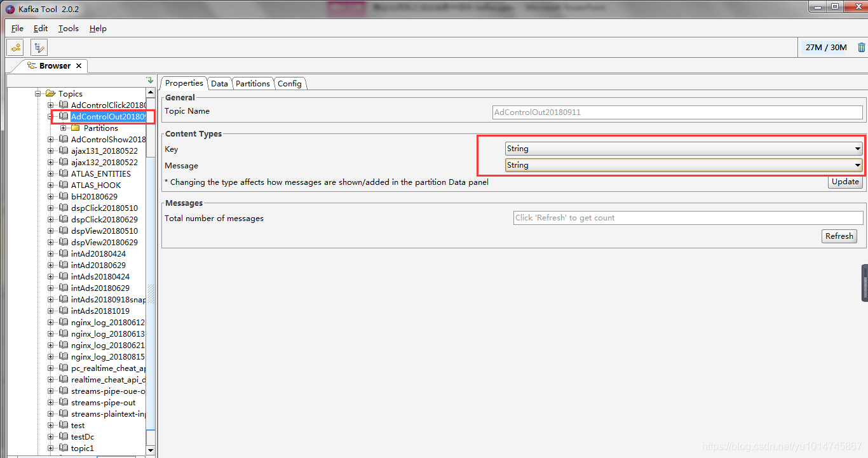The width and height of the screenshot is (868, 458).
Task: Select the pc_realtime_cheat_api topic
Action: [108, 368]
